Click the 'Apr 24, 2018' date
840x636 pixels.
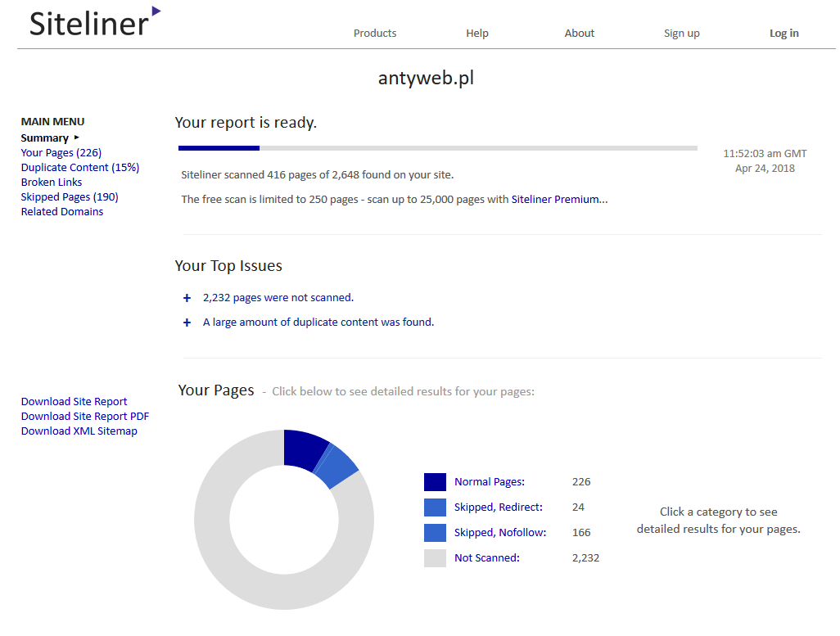point(765,169)
